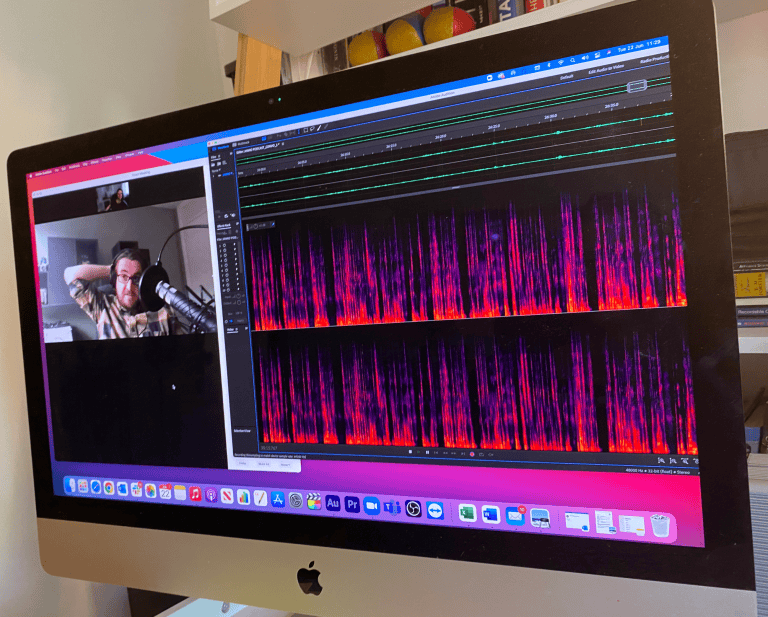Launch Adobe Premiere Pro (Pr) from Dock
Screen dimensions: 768x617
352,504
